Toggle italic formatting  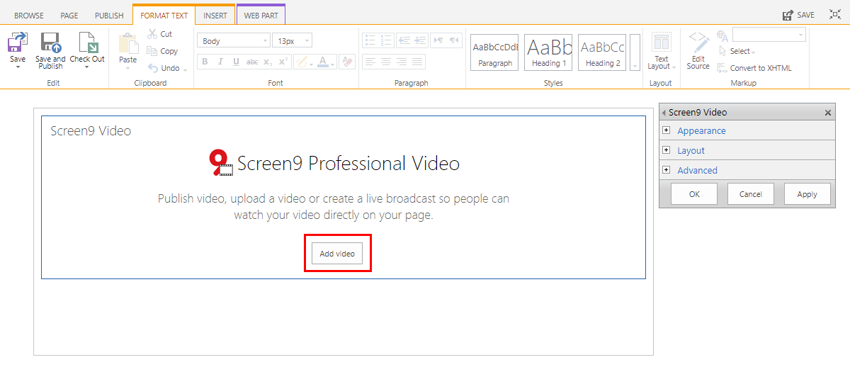coord(220,62)
